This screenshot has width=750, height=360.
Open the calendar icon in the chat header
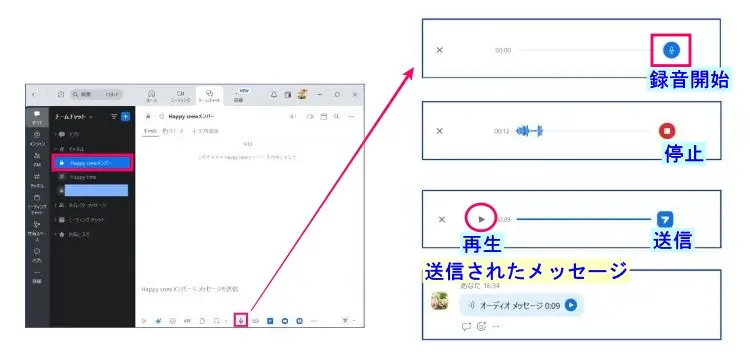[x=323, y=116]
